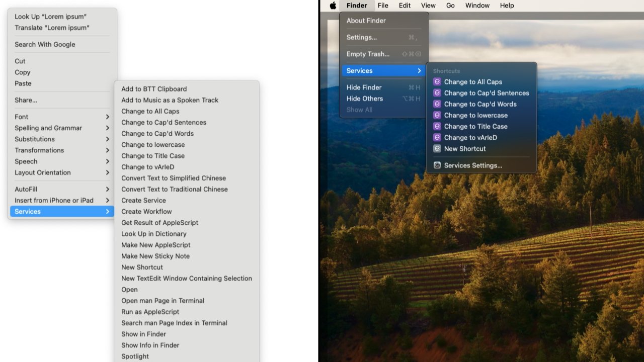Viewport: 644px width, 362px height.
Task: Open the Finder menu in menu bar
Action: click(x=357, y=6)
